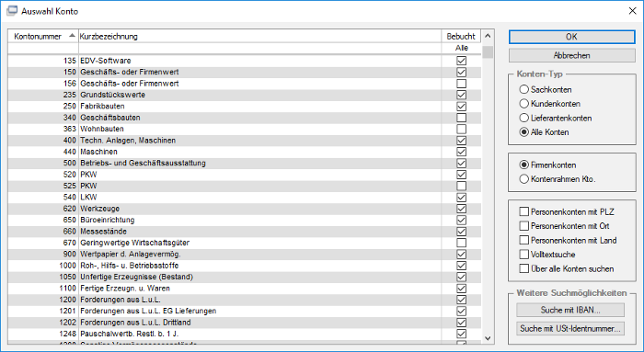The width and height of the screenshot is (644, 352).
Task: Close the Auswahl Konto dialog
Action: [x=633, y=11]
